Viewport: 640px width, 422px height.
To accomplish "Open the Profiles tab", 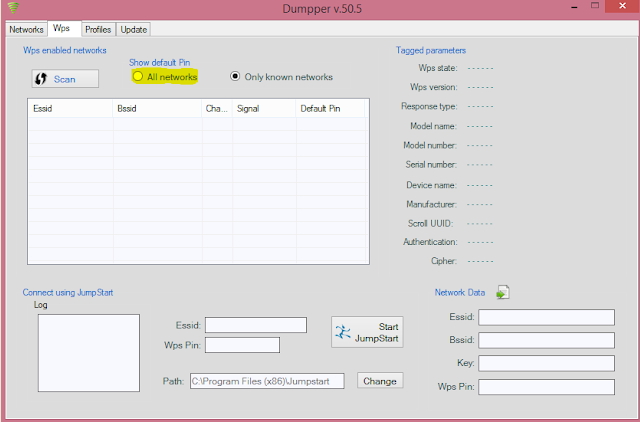I will tap(98, 29).
